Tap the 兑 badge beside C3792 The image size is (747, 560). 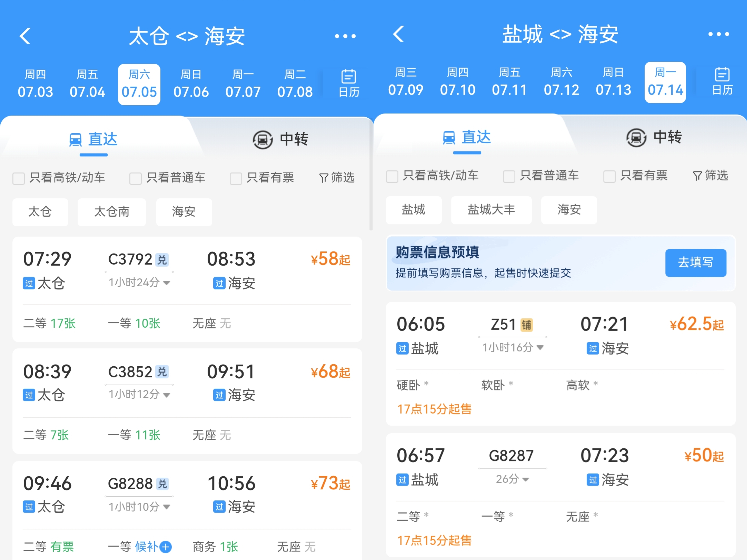(x=162, y=260)
